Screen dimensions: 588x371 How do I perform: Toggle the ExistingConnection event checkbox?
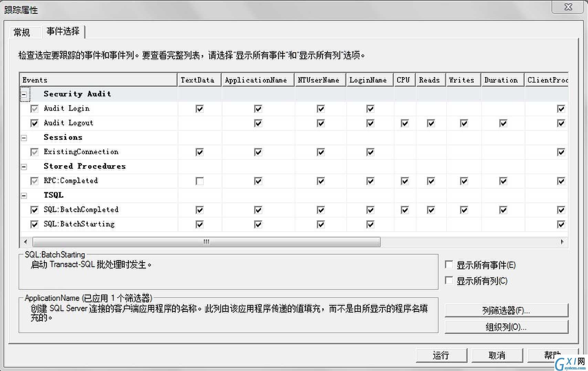[x=34, y=152]
